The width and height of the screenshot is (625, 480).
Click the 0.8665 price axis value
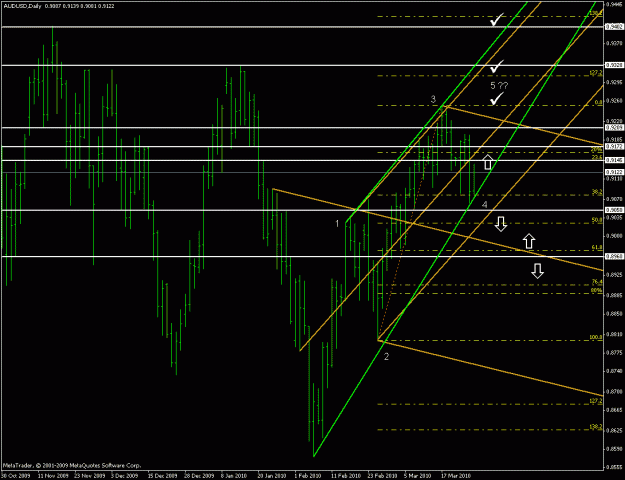coord(613,409)
